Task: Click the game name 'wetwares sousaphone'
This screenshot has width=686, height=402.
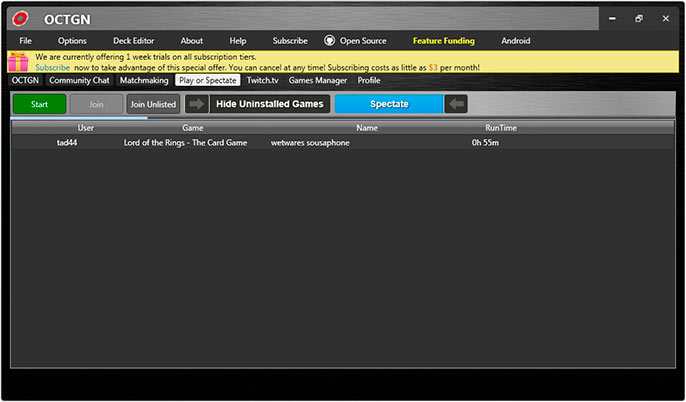Action: pyautogui.click(x=310, y=143)
